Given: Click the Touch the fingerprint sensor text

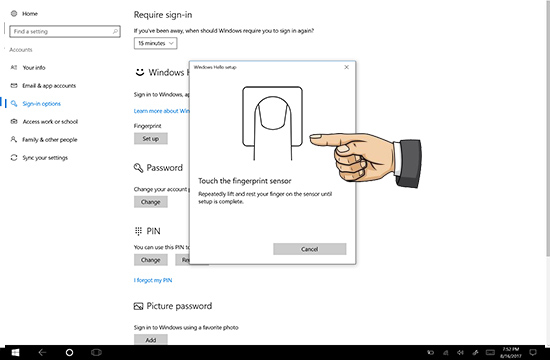Looking at the screenshot, I should (244, 181).
